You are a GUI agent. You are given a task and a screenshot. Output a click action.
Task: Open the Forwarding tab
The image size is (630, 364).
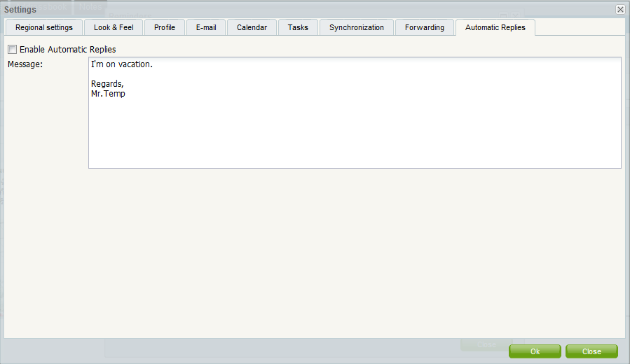click(x=425, y=27)
